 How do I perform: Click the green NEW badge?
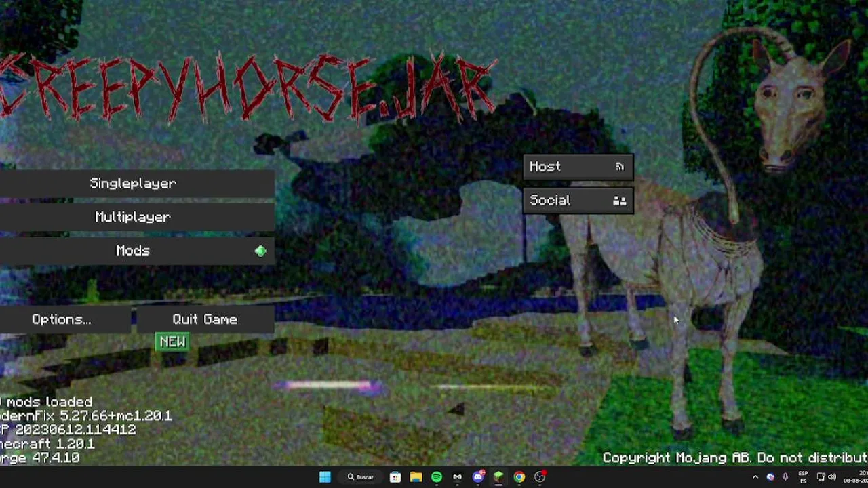click(x=172, y=342)
